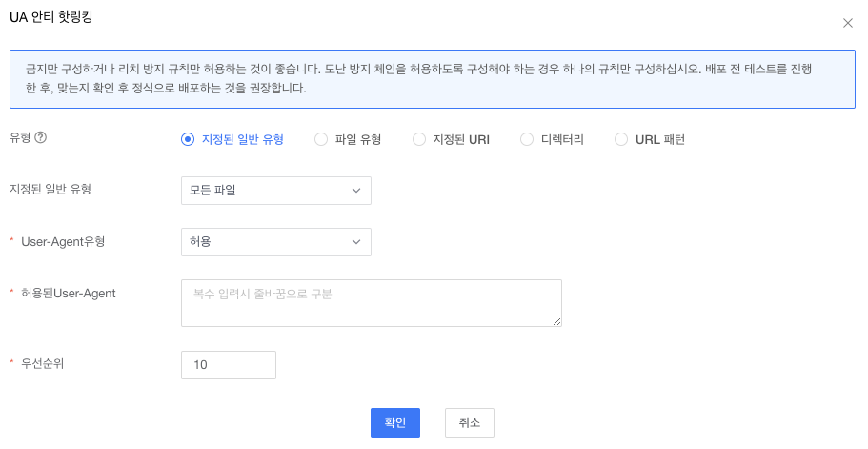The height and width of the screenshot is (449, 868).
Task: Click the chevron arrow in 모든 파일 select
Action: (x=356, y=191)
